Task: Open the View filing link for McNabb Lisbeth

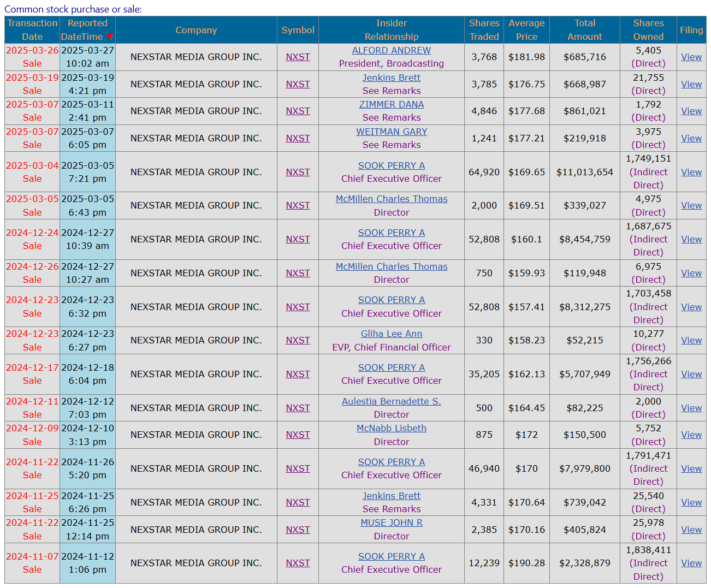Action: click(x=691, y=435)
